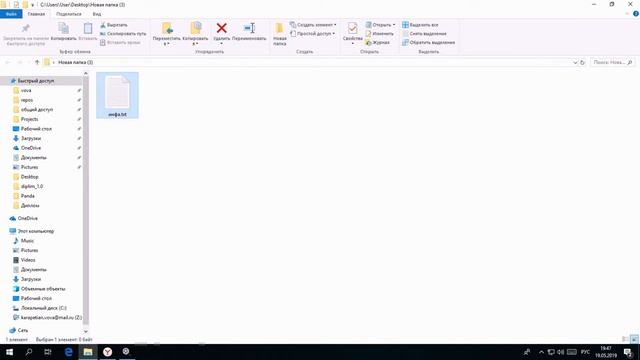The image size is (640, 360).
Task: Click Снять выделение command
Action: point(424,33)
